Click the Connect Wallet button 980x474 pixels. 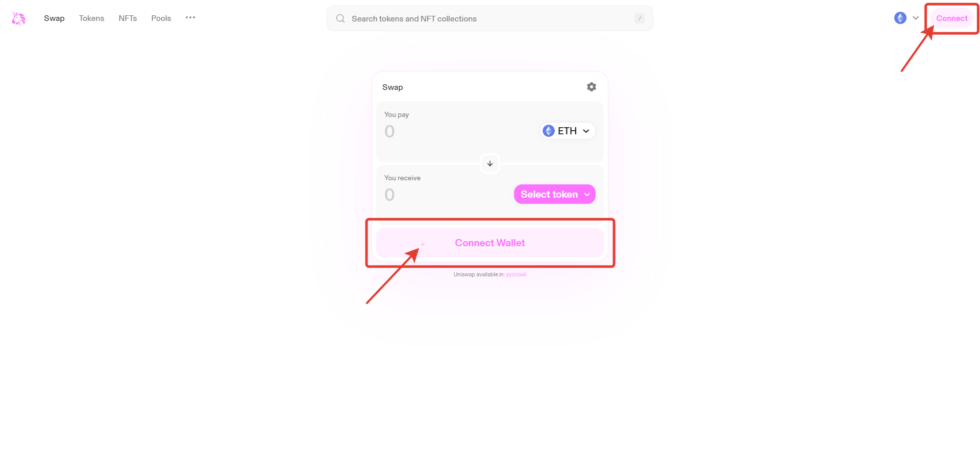tap(489, 243)
